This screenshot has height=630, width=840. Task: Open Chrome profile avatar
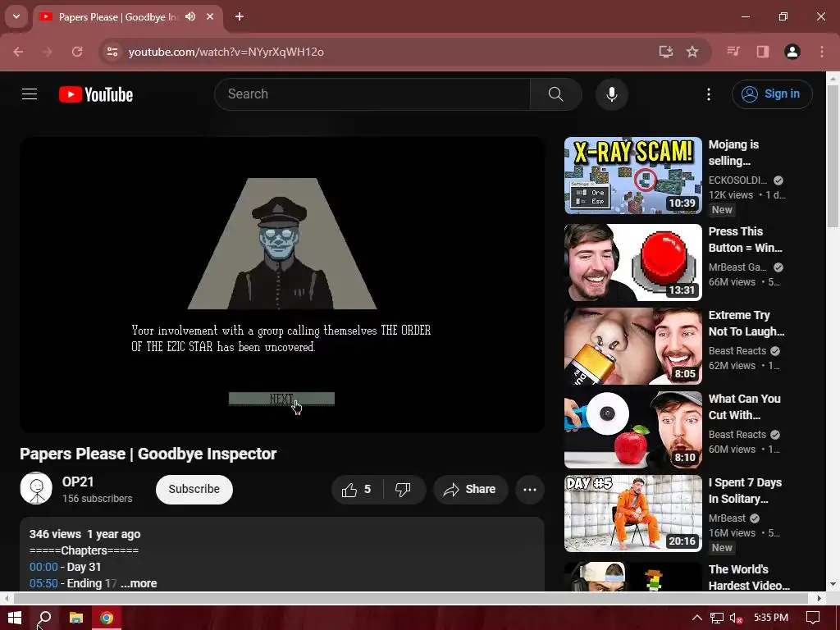792,52
